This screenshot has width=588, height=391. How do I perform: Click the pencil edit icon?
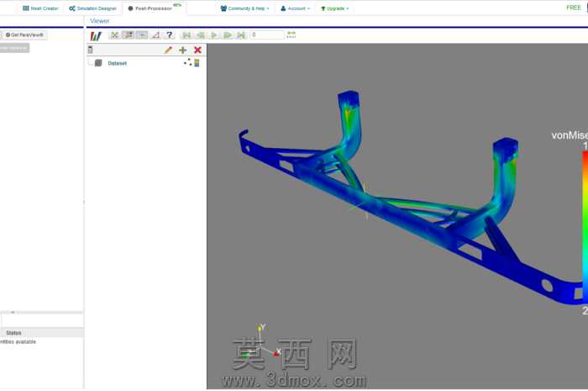(x=168, y=50)
